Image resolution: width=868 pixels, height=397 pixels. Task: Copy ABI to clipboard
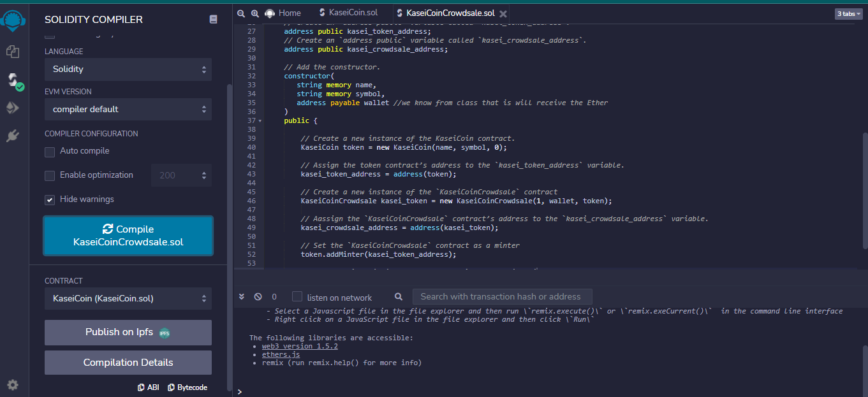point(149,387)
